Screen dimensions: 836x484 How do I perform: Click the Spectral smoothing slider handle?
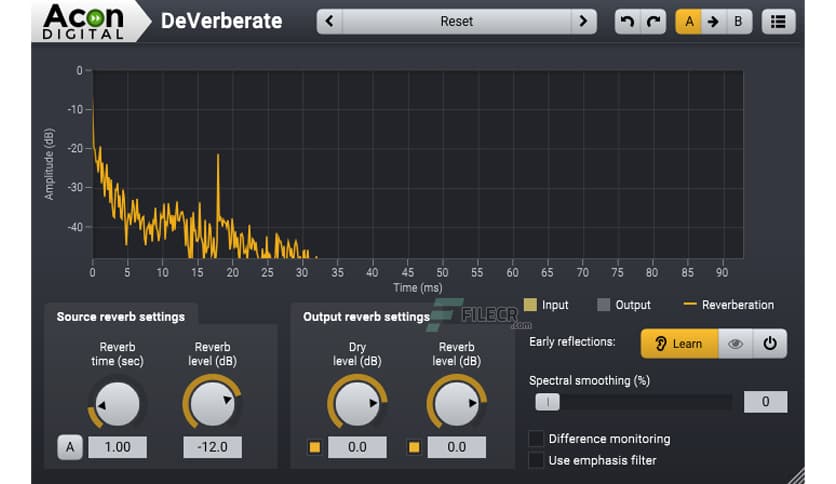pos(548,402)
